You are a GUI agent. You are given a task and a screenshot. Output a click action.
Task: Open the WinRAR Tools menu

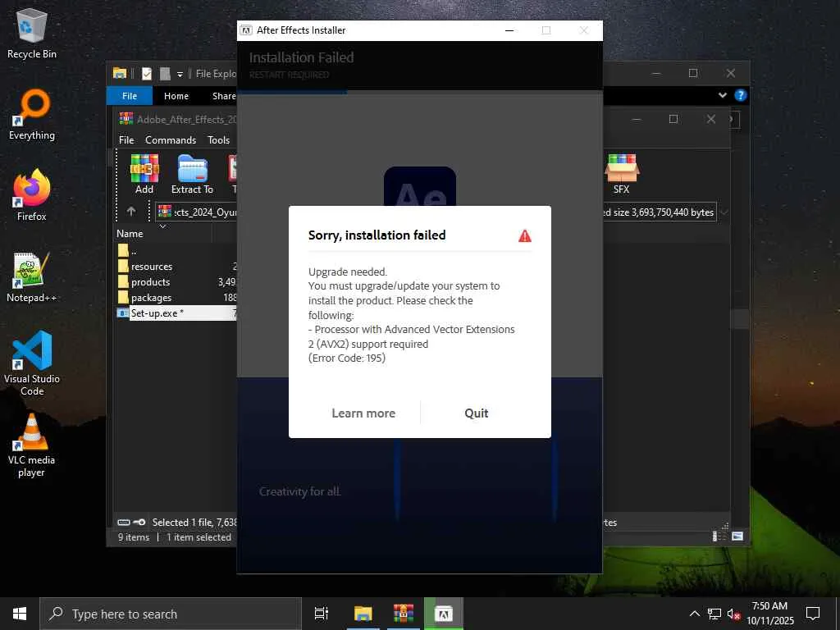point(218,139)
